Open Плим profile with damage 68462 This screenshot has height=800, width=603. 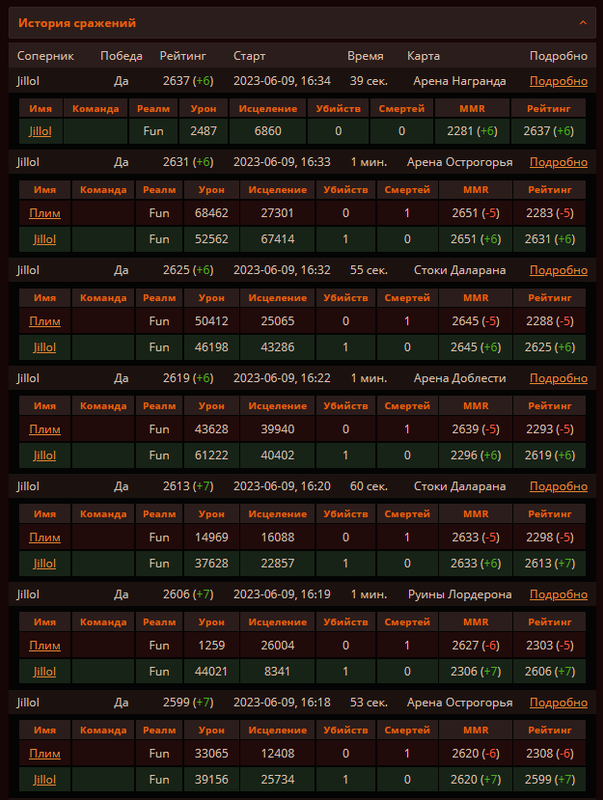[45, 213]
